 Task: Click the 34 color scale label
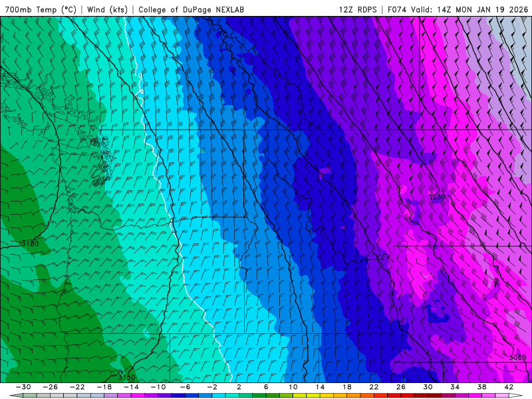(455, 387)
